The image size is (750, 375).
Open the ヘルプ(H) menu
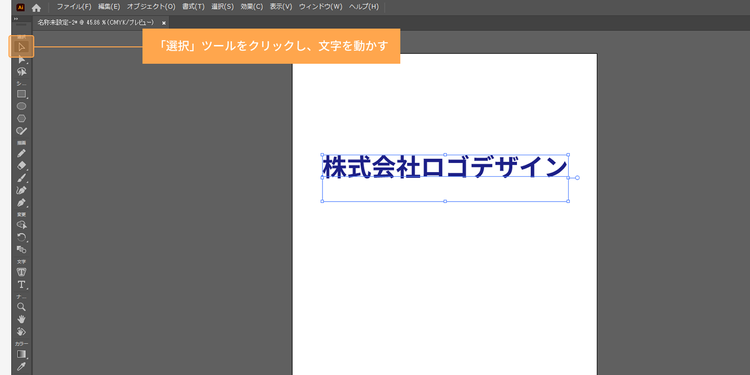coord(364,7)
